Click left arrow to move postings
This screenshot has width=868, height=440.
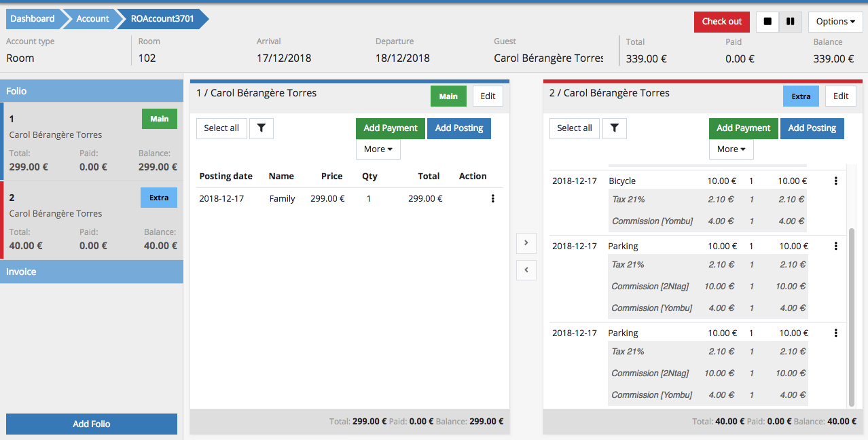pyautogui.click(x=526, y=270)
